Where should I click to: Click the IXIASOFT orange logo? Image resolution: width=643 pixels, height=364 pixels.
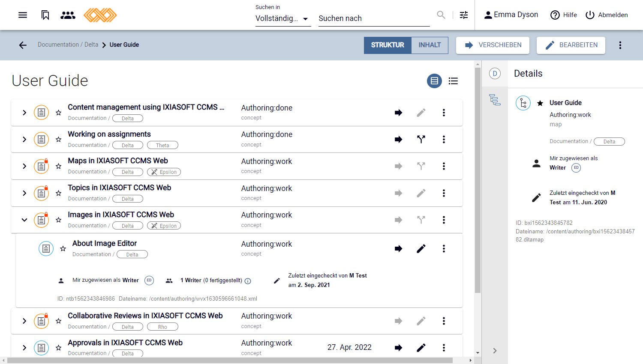(x=100, y=15)
